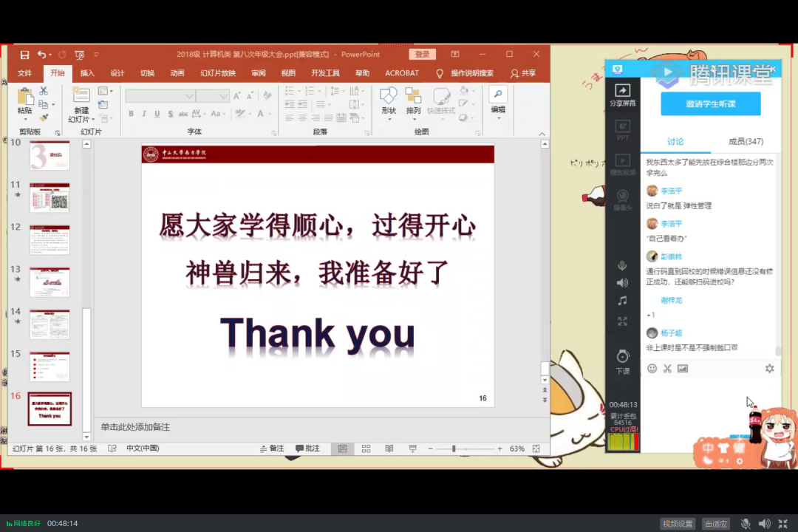
Task: Toggle the speaker volume in the classroom sidebar
Action: pos(622,282)
